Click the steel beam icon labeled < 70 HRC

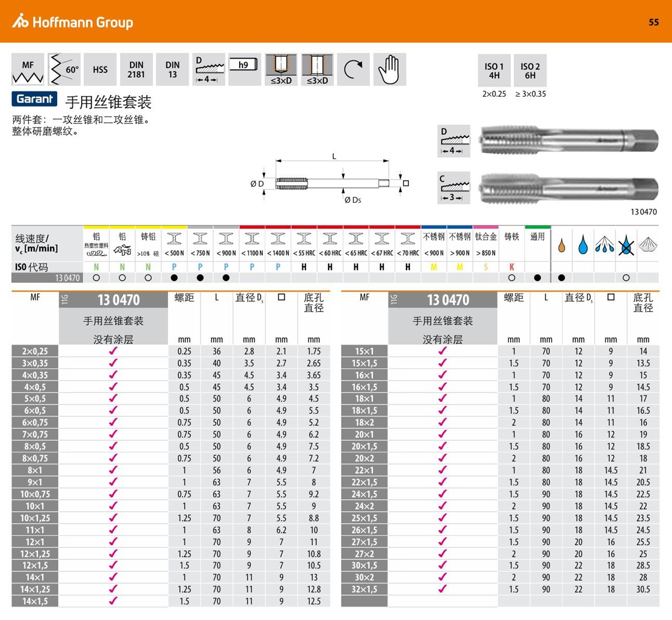[408, 239]
